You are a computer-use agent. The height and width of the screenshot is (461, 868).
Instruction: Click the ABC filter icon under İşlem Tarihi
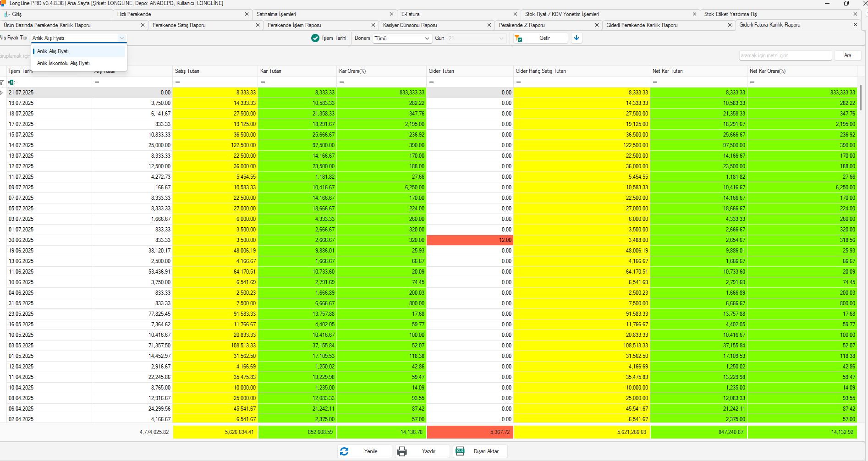(x=12, y=82)
